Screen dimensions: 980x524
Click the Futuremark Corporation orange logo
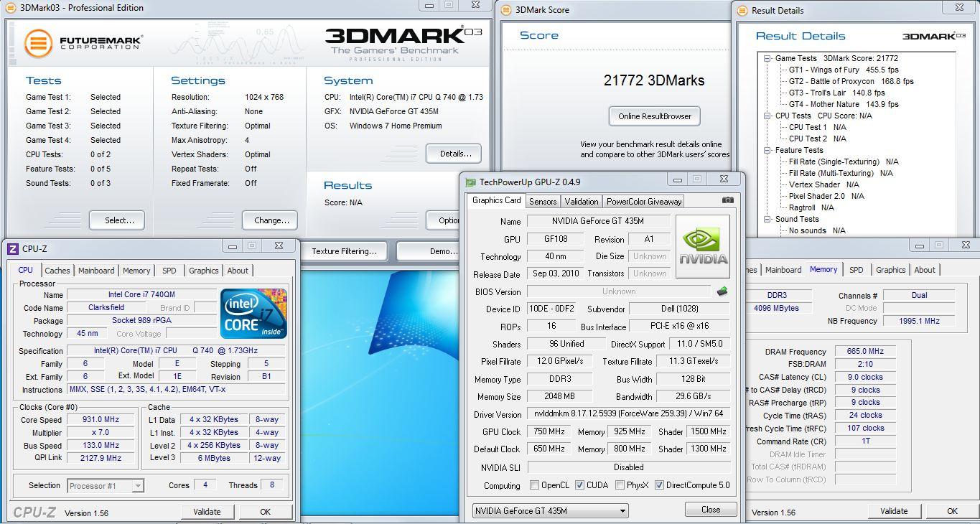[x=39, y=43]
